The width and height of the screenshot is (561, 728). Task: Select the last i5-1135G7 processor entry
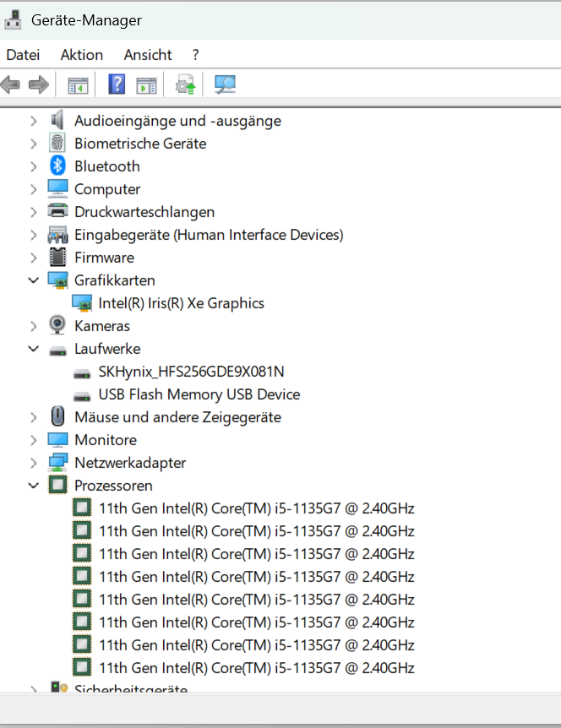(257, 668)
